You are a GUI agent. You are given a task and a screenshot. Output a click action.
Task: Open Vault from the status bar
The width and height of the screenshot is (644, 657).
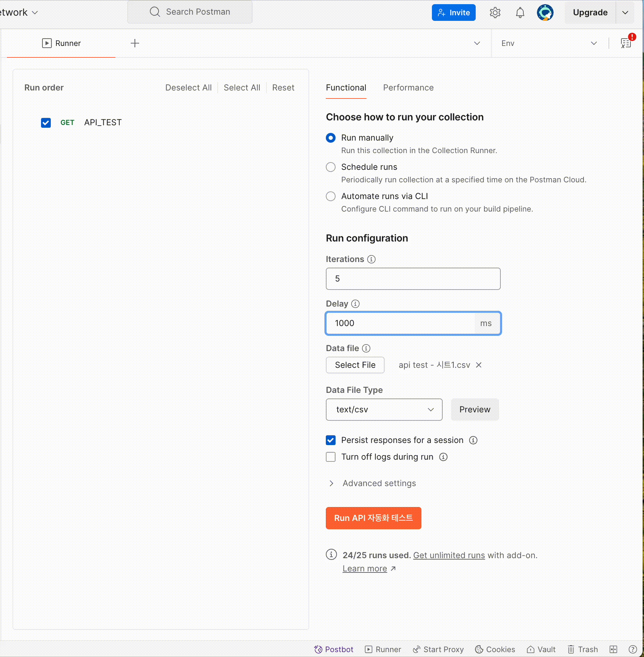pos(541,649)
